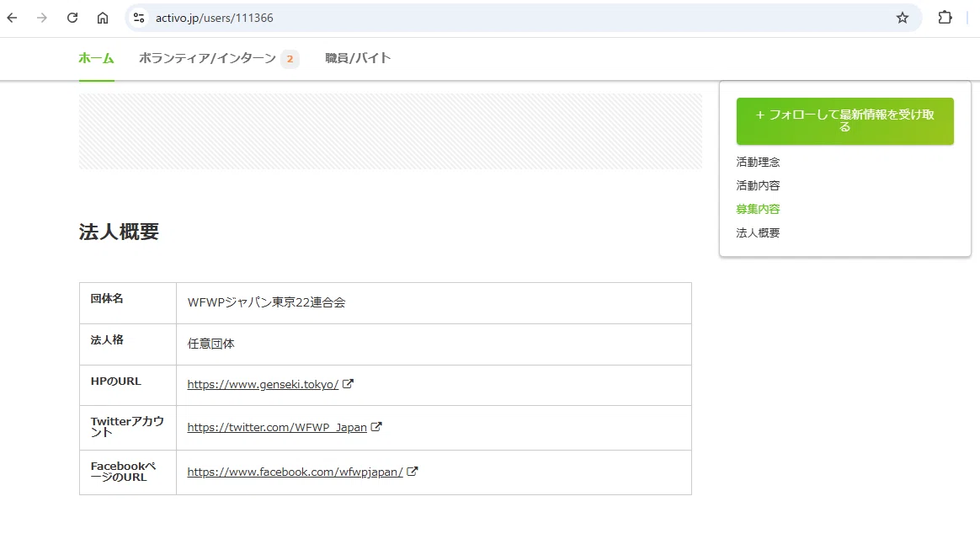Go forward in browser history

pos(42,18)
